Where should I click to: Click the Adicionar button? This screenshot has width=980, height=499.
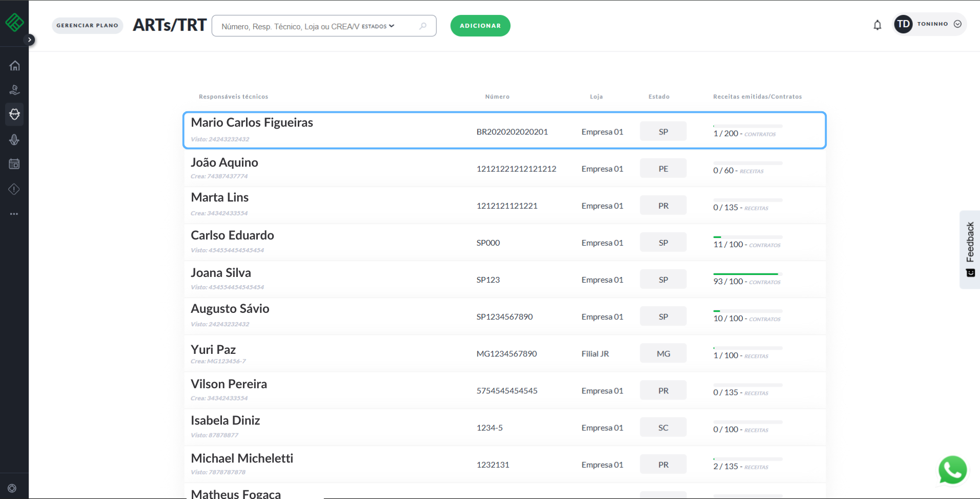point(480,26)
